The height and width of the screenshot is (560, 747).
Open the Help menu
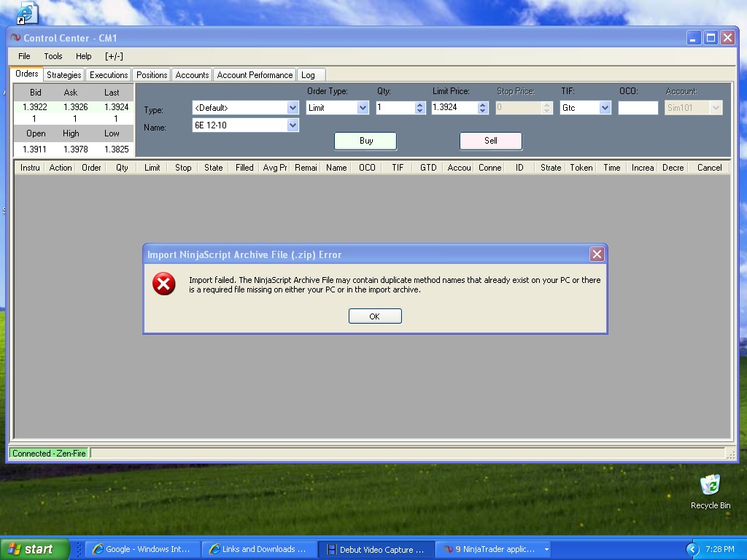tap(84, 56)
